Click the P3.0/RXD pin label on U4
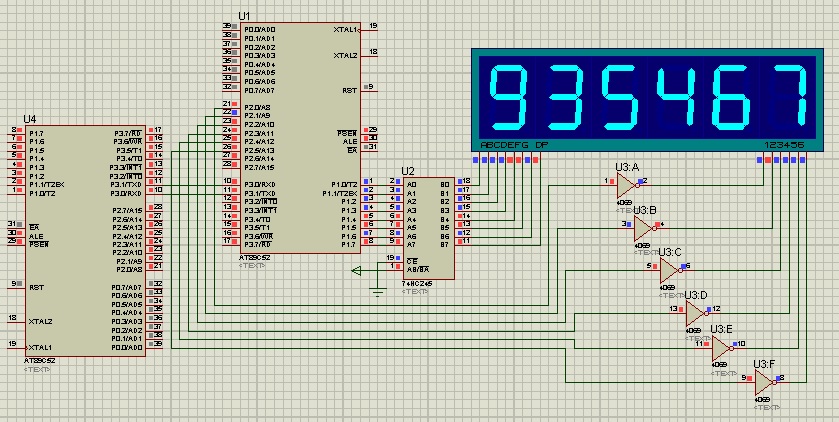 [x=126, y=193]
